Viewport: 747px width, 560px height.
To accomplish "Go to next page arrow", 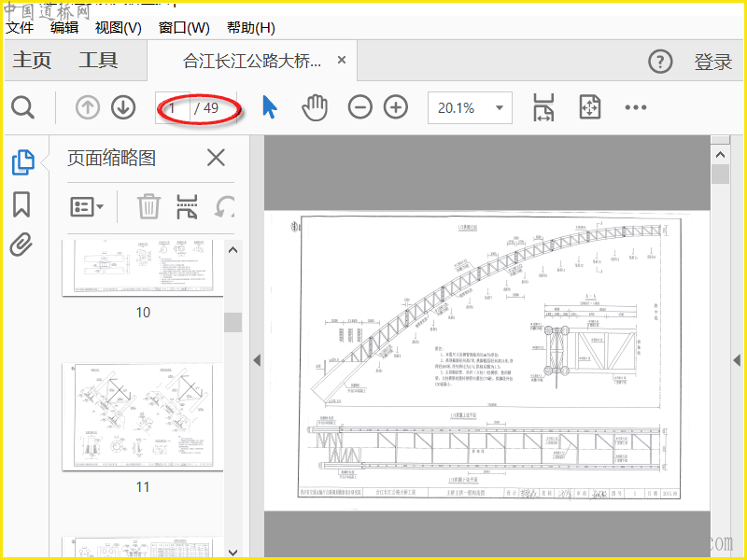I will click(123, 107).
